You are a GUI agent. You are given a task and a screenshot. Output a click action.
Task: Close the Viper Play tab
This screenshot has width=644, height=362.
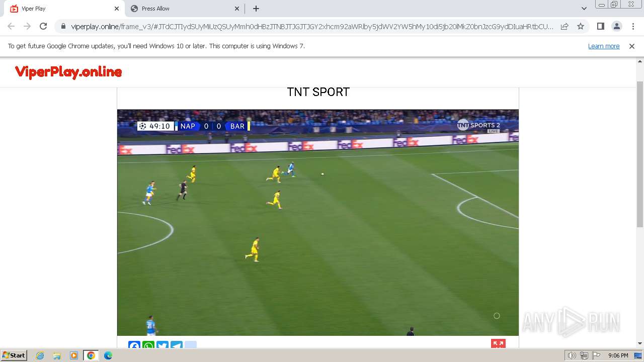pos(117,9)
